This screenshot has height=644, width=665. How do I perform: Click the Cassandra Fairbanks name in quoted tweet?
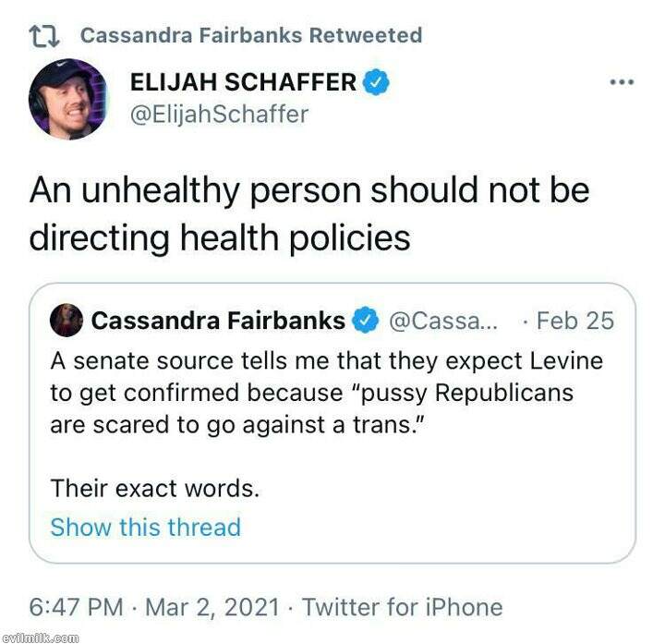click(218, 321)
